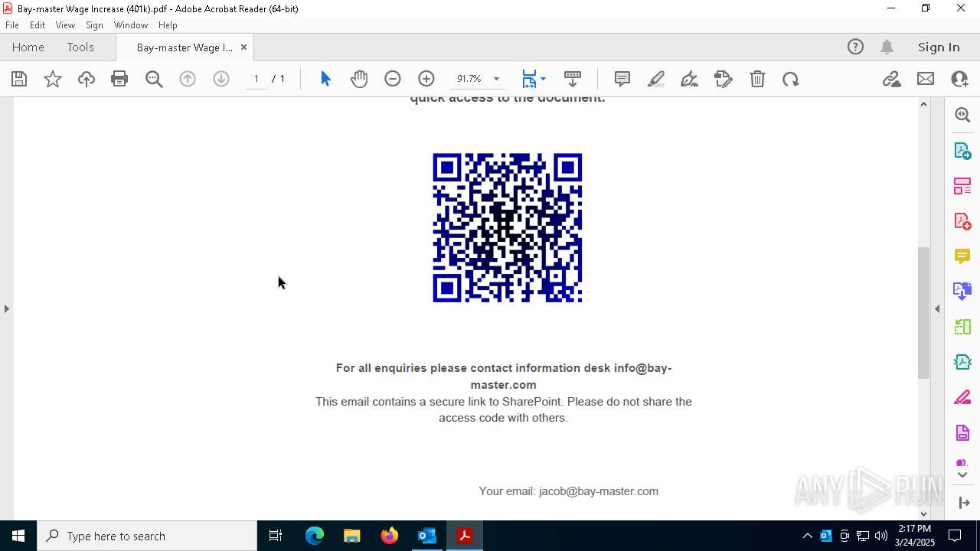Viewport: 980px width, 551px height.
Task: Print the document using printer icon
Action: 119,79
